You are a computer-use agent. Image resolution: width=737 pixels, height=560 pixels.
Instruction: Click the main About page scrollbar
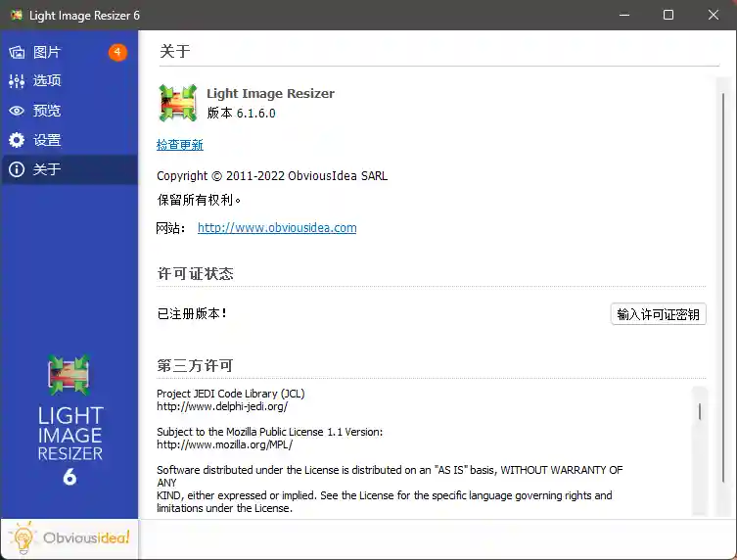coord(723,287)
